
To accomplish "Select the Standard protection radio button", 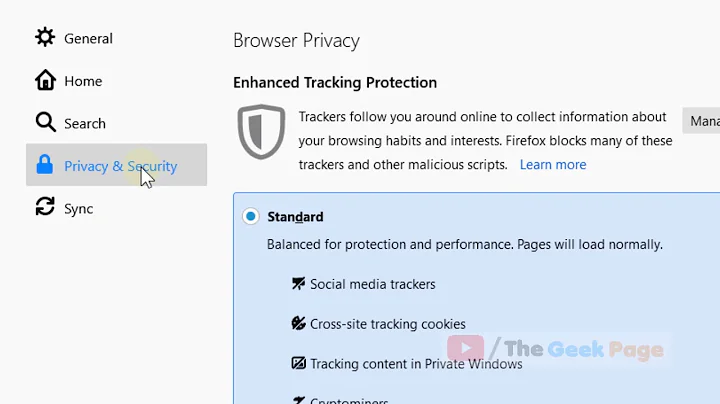I will (250, 217).
